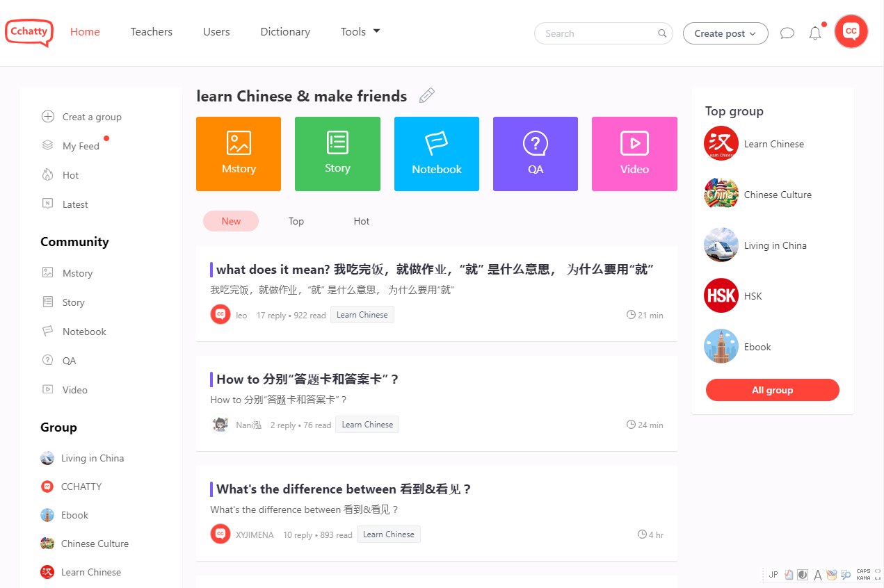Toggle CAPS on the Japanese IME bar
Image resolution: width=884 pixels, height=588 pixels.
[863, 571]
